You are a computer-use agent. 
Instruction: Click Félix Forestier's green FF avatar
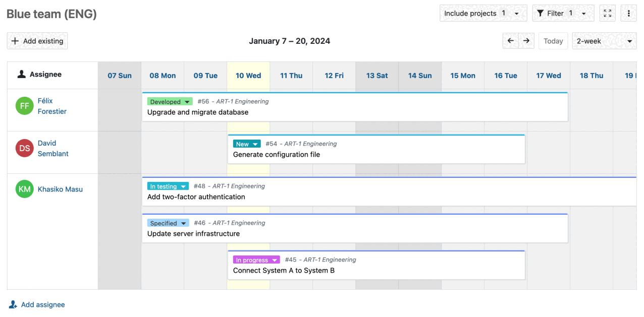(x=24, y=106)
